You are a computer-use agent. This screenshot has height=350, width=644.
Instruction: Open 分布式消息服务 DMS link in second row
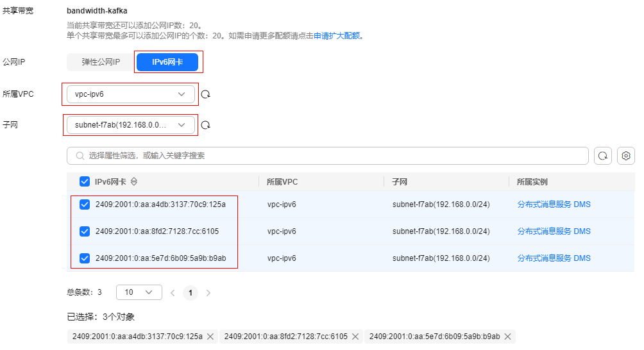(554, 231)
